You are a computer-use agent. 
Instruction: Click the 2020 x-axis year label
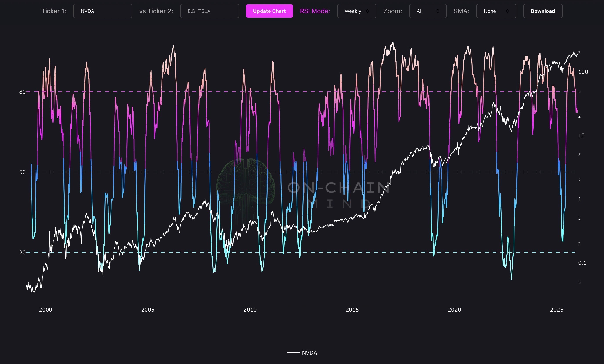coord(454,310)
